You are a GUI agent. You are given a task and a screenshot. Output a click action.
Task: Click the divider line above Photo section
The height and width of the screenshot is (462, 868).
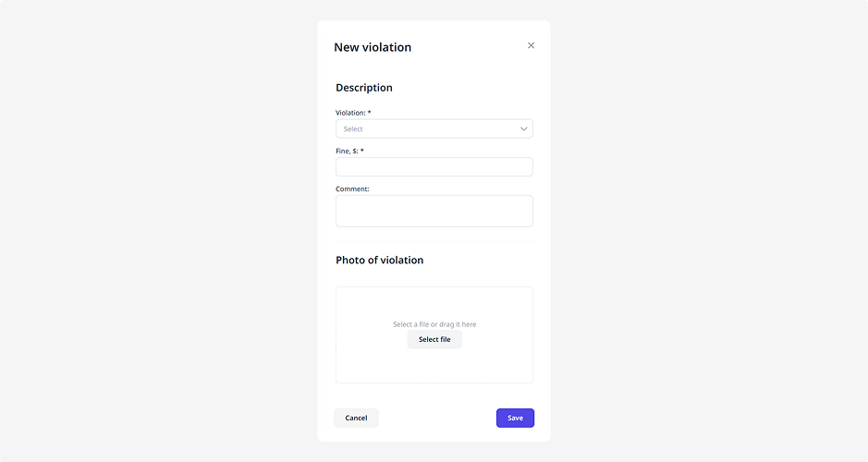tap(434, 241)
